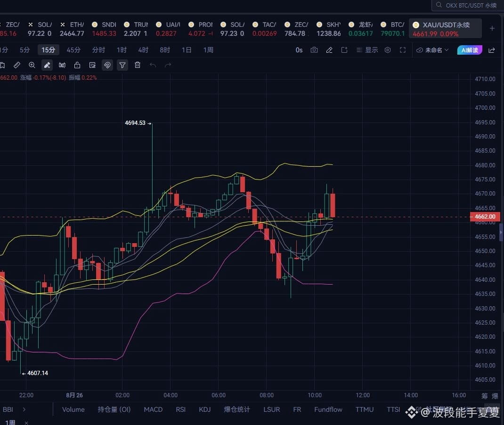
Task: Open the BTC/ 79070.1 symbol tab
Action: (392, 29)
